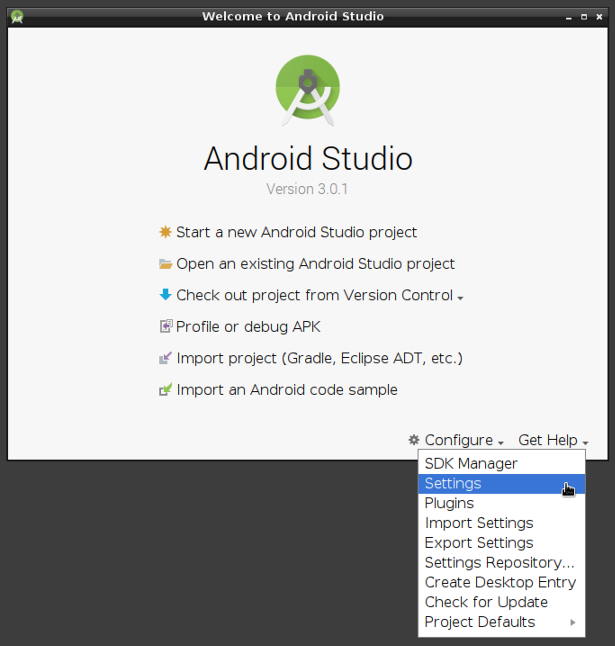615x646 pixels.
Task: Click the Welcome to Android Studio title
Action: 293,16
